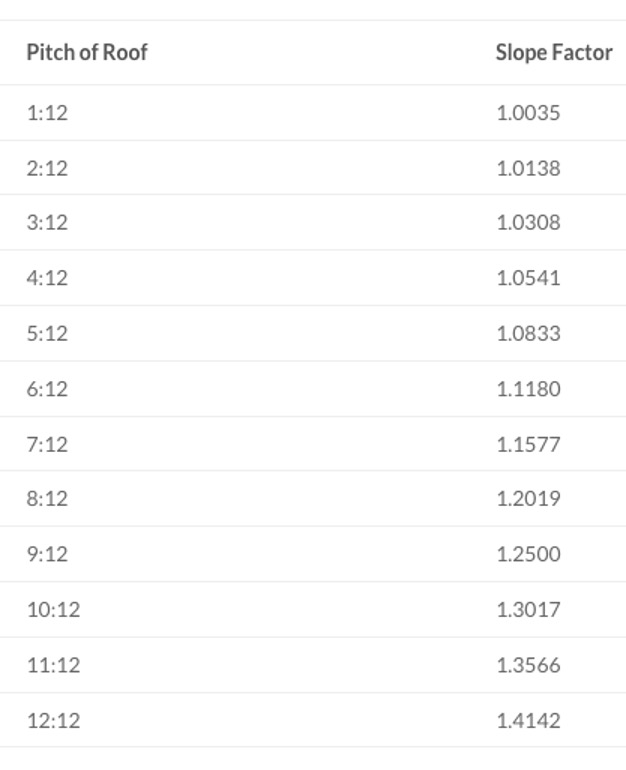
Task: Select the 3:12 pitch cell
Action: click(x=47, y=222)
